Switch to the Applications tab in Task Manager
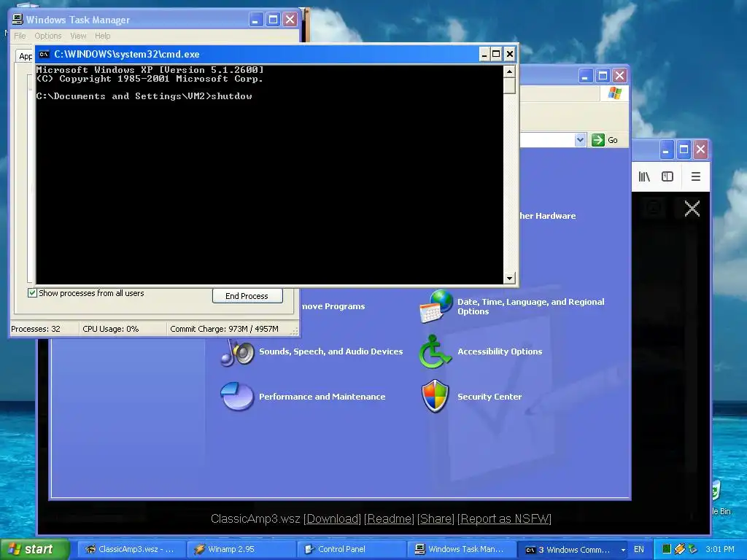Viewport: 747px width, 560px height. click(x=26, y=56)
